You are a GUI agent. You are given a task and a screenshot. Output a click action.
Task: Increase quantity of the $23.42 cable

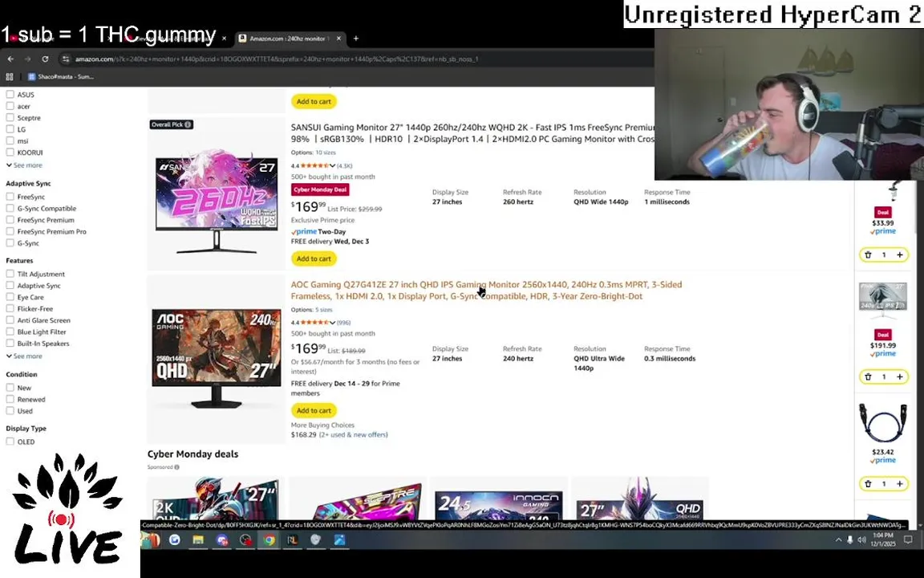point(899,483)
